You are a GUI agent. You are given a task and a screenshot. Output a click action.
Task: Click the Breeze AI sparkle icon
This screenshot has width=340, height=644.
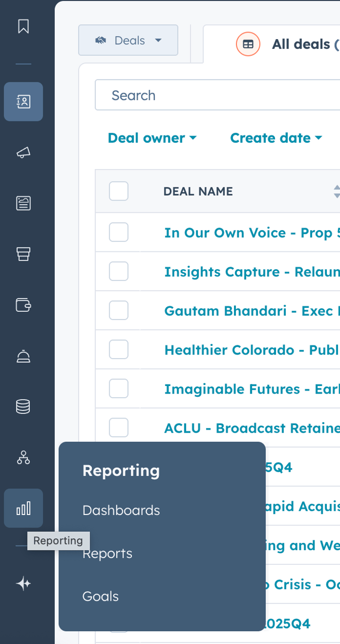(x=23, y=584)
